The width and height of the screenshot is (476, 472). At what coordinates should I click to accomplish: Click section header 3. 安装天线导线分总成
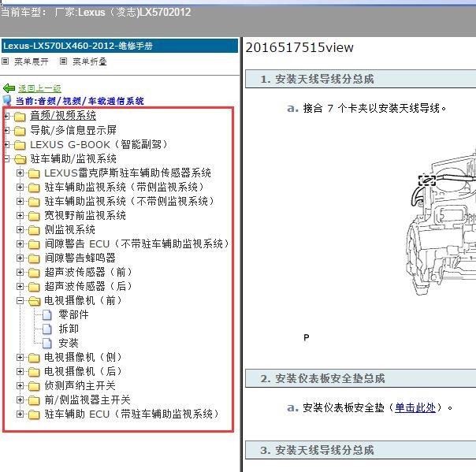coord(360,450)
